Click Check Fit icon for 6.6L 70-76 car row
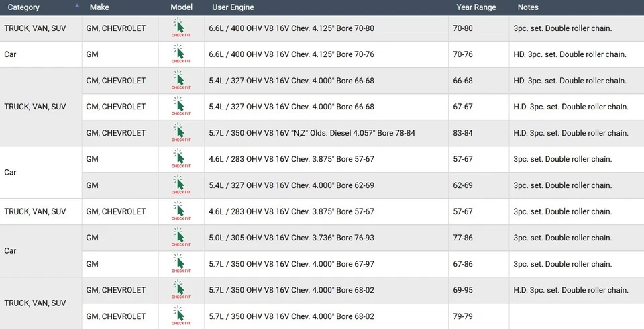644x329 pixels. (178, 54)
